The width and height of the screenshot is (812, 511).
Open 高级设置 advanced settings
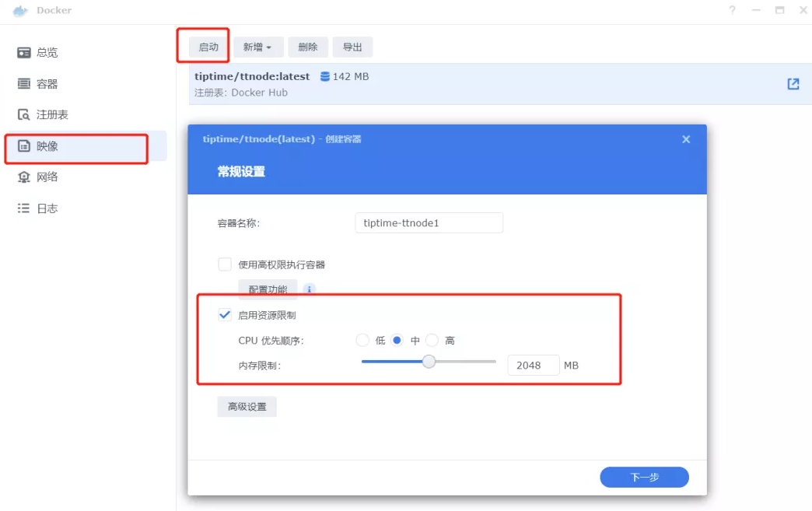point(247,407)
